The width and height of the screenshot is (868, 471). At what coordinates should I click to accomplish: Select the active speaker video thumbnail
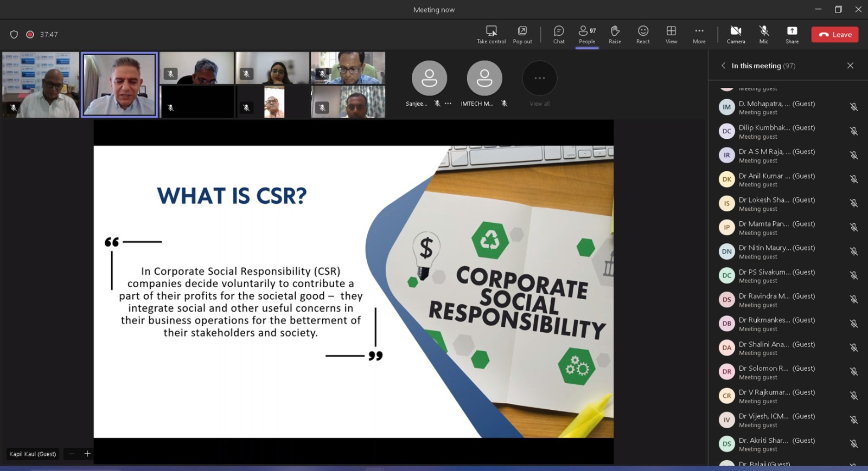119,85
